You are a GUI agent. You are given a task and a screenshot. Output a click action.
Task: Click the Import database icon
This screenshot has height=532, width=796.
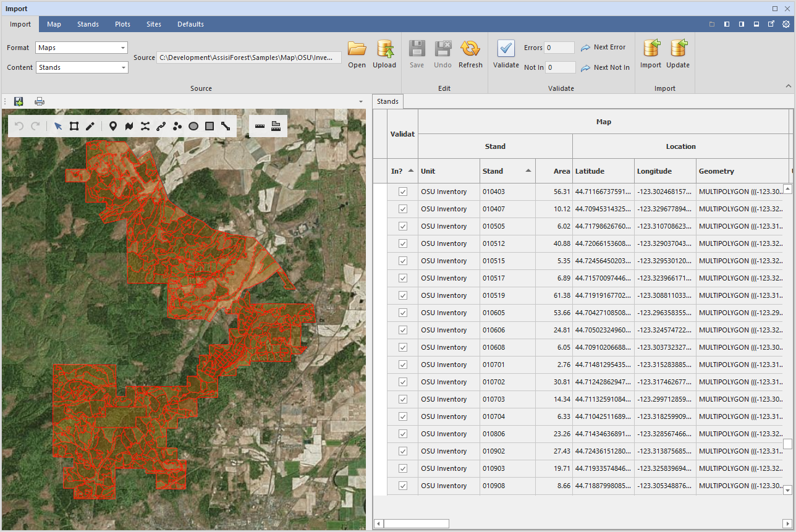(x=651, y=48)
